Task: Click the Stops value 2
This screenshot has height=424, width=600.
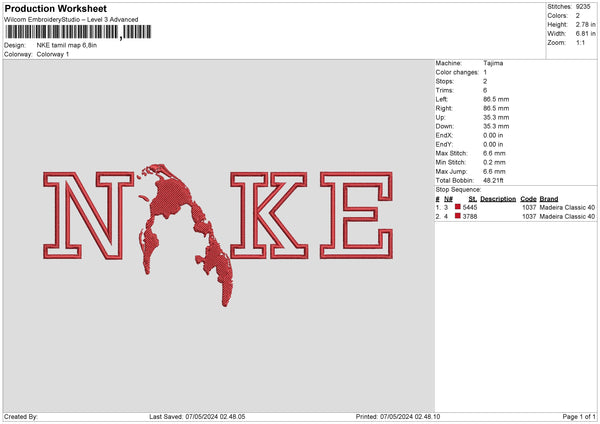Action: (485, 82)
